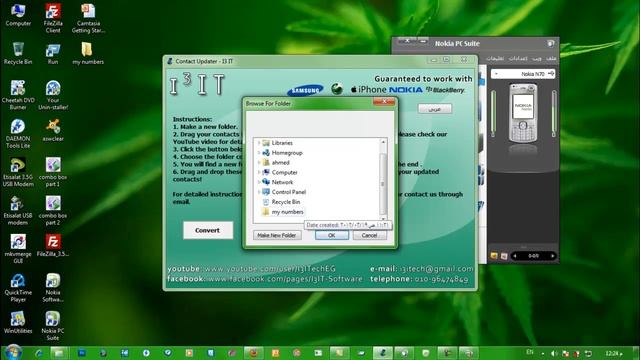Open the QuickTime Player desktop icon
Viewport: 640px width, 360px height.
point(18,287)
